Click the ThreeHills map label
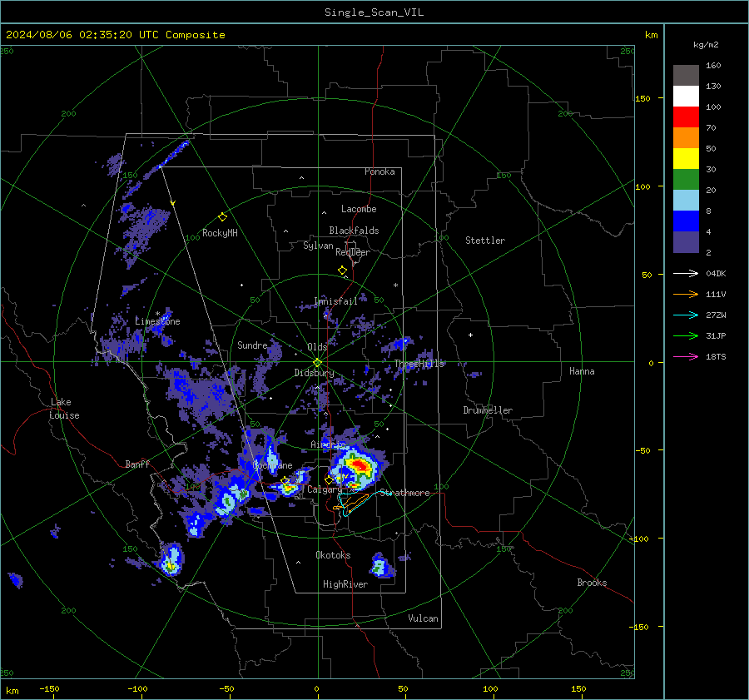This screenshot has height=700, width=749. 419,364
